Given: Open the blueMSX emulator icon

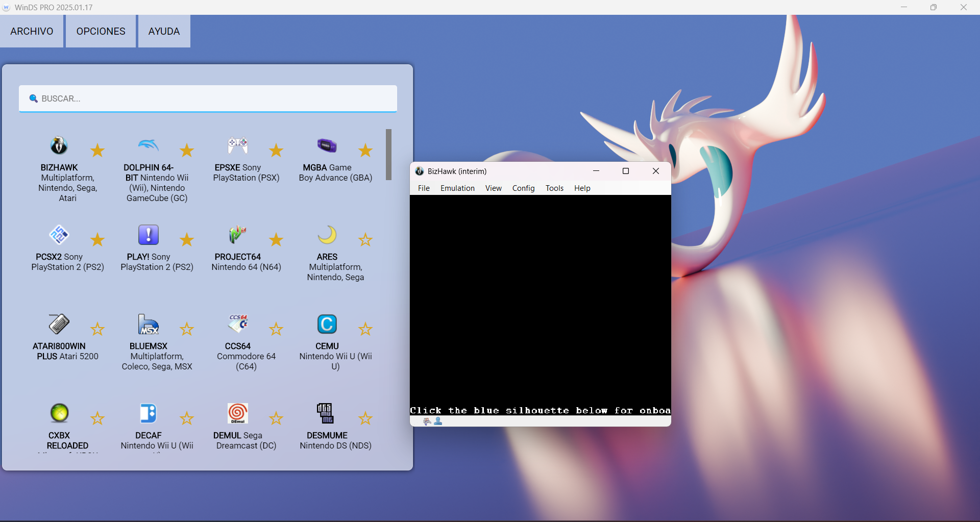Looking at the screenshot, I should [149, 325].
